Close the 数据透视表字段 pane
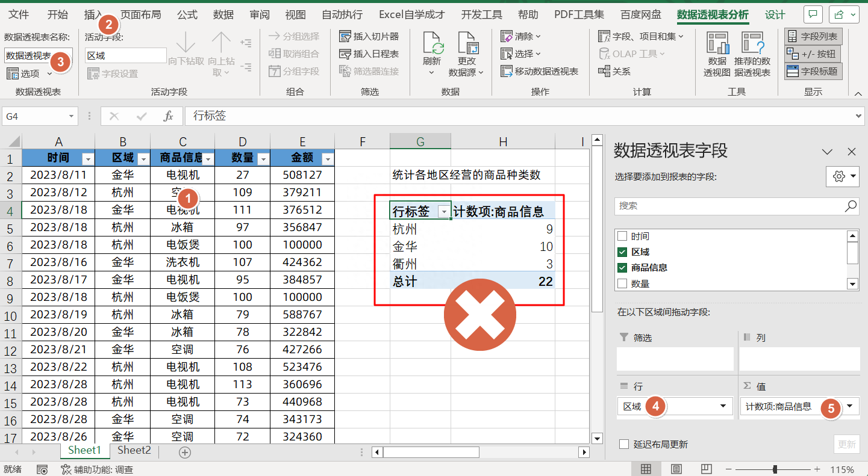 852,152
